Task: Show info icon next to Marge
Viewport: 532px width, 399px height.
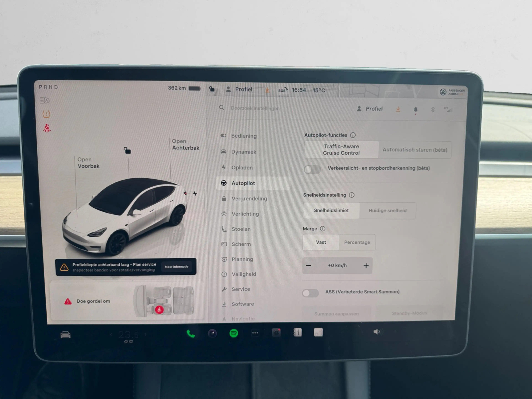Action: [323, 228]
